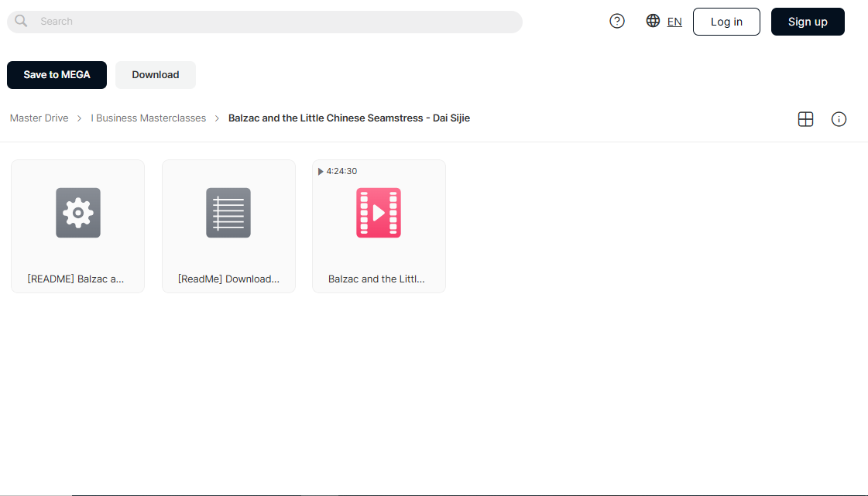Click the Download button
This screenshot has height=496, width=868.
click(156, 74)
